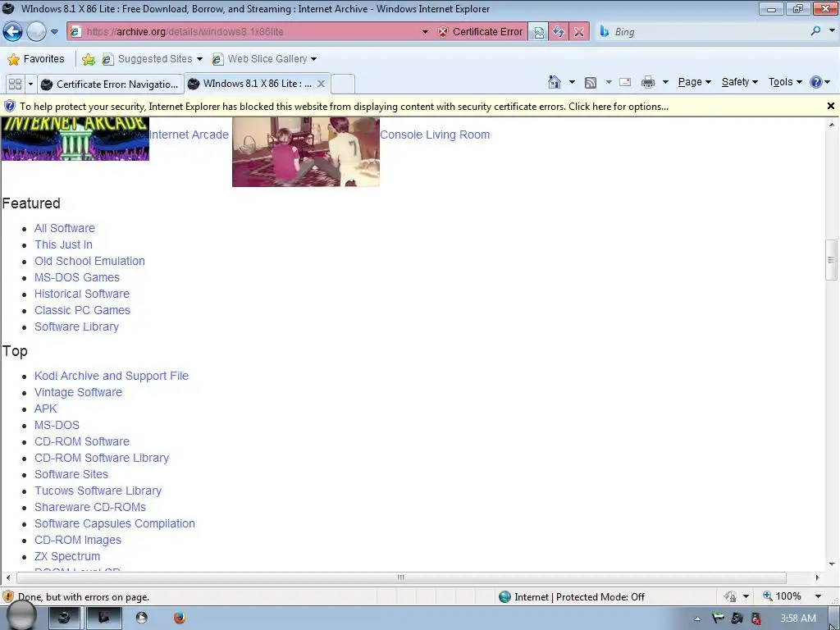This screenshot has width=840, height=630.
Task: Stop loading with the red X Stop icon
Action: pos(578,32)
